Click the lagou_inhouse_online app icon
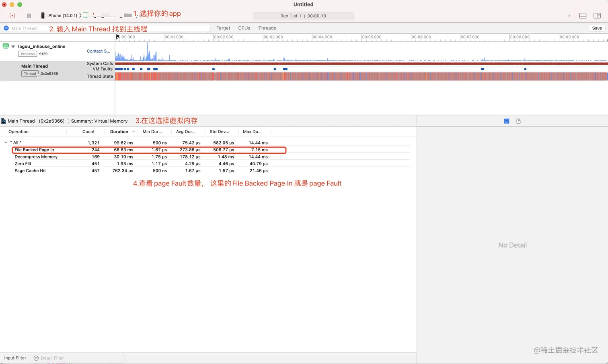Viewport: 608px width, 364px height. click(6, 46)
